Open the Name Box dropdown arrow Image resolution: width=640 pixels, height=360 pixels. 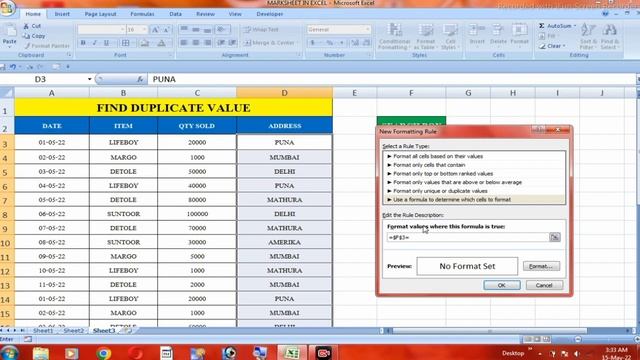pos(89,79)
